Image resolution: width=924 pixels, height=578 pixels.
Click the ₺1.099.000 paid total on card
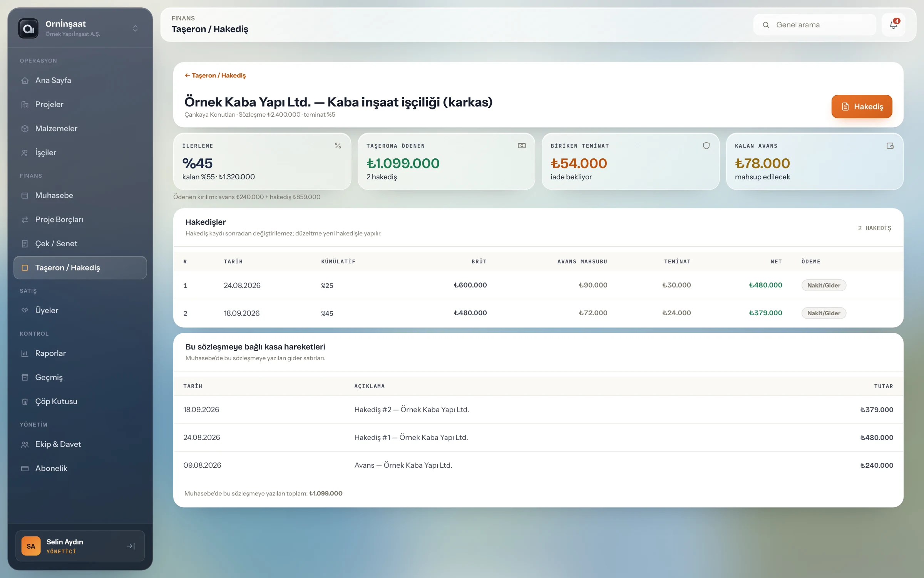pos(403,163)
